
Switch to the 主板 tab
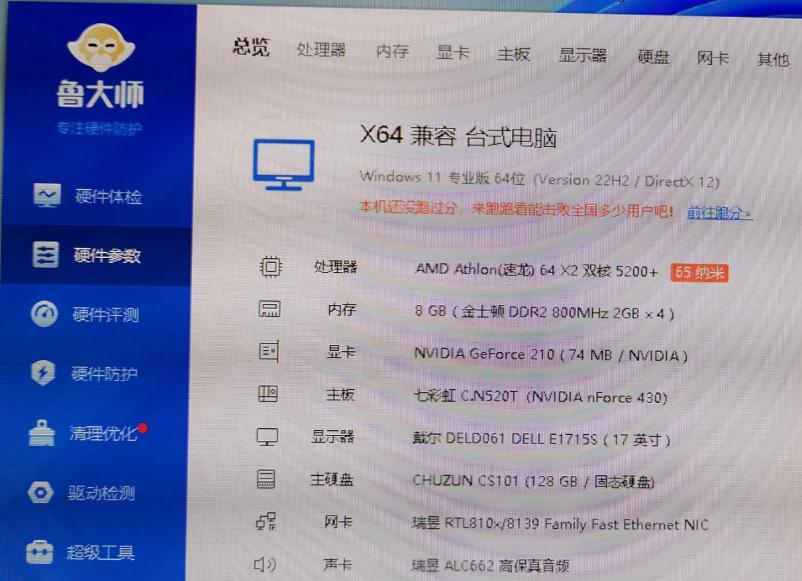(514, 57)
